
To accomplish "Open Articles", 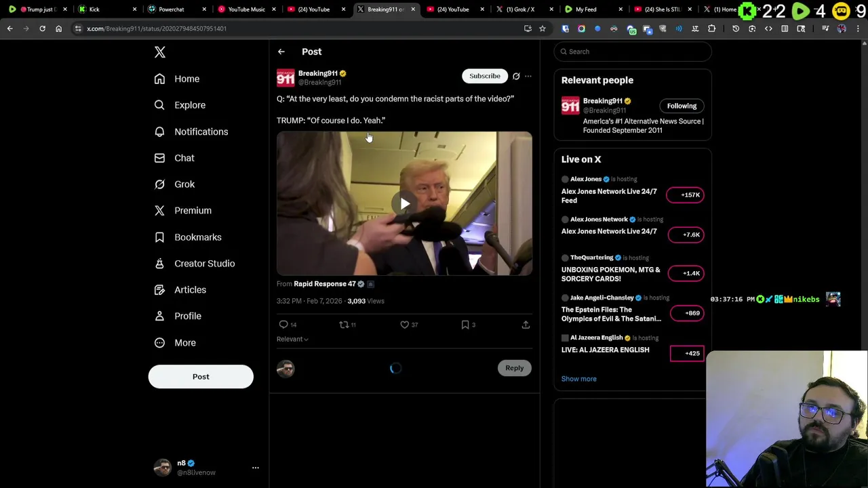I will click(180, 290).
